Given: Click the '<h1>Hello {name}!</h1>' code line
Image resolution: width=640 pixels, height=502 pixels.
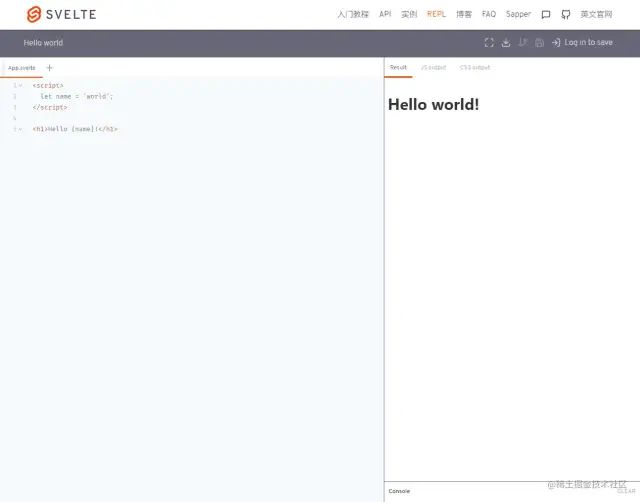Looking at the screenshot, I should pos(75,129).
